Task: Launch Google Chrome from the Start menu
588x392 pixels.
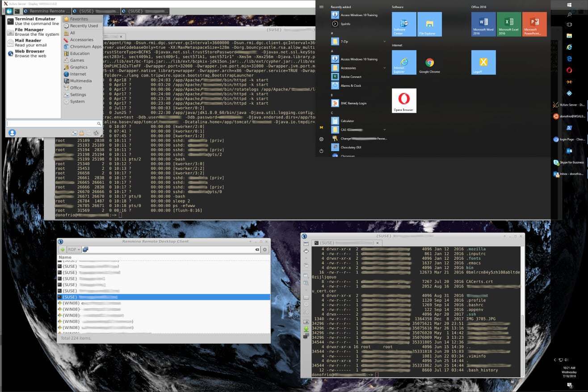Action: click(429, 63)
